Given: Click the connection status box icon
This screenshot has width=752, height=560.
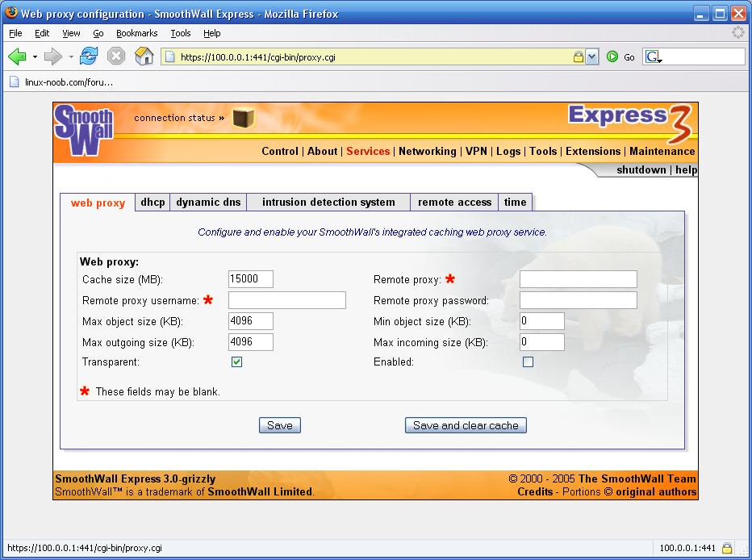Looking at the screenshot, I should [x=243, y=118].
